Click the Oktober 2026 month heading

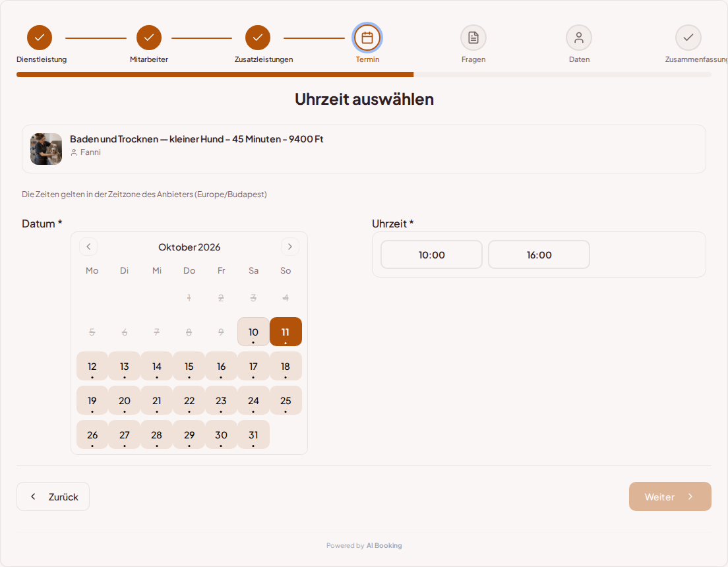(189, 247)
